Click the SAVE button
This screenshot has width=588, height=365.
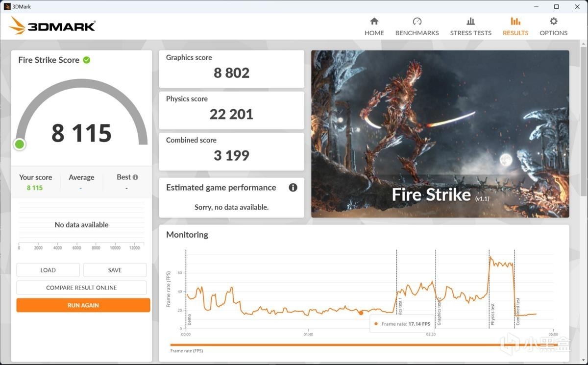click(x=115, y=270)
